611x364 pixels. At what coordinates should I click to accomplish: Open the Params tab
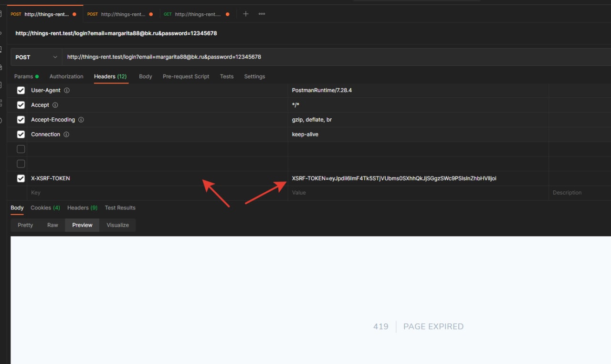pos(26,76)
